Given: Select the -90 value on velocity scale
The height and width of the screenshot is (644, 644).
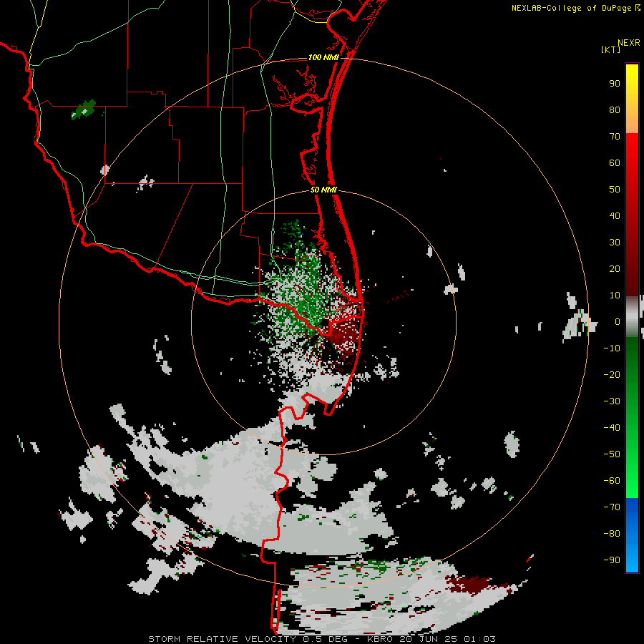Looking at the screenshot, I should [612, 560].
